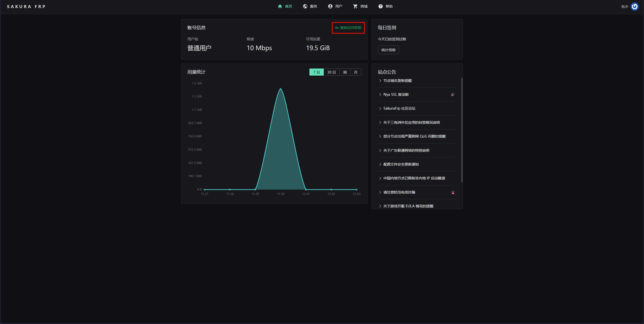Click the home icon in top navigation

click(x=280, y=6)
